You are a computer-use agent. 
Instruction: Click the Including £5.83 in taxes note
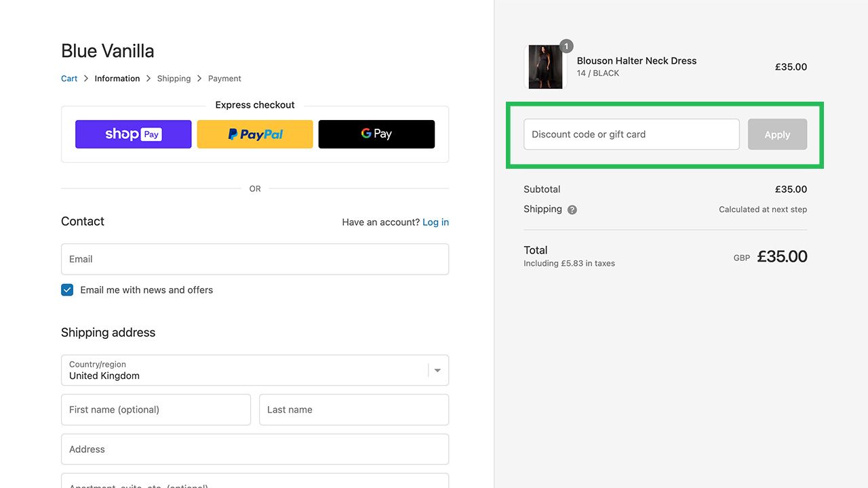coord(569,264)
